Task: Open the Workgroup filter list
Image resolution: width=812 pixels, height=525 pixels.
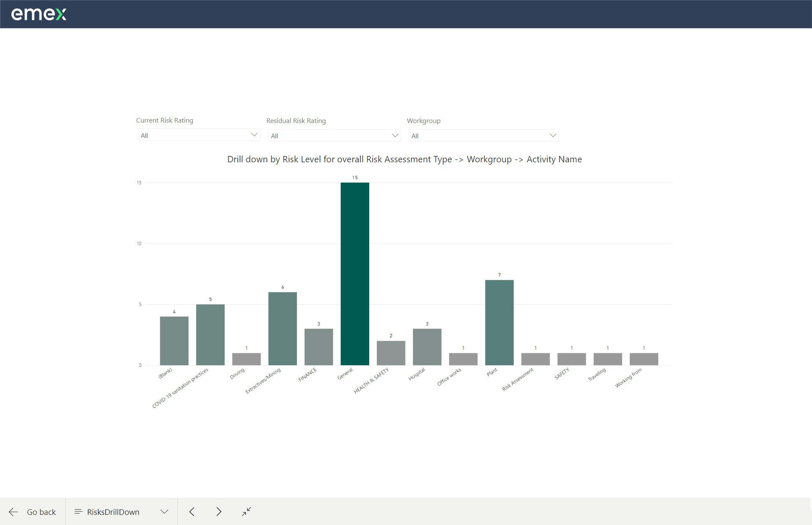Action: (483, 135)
